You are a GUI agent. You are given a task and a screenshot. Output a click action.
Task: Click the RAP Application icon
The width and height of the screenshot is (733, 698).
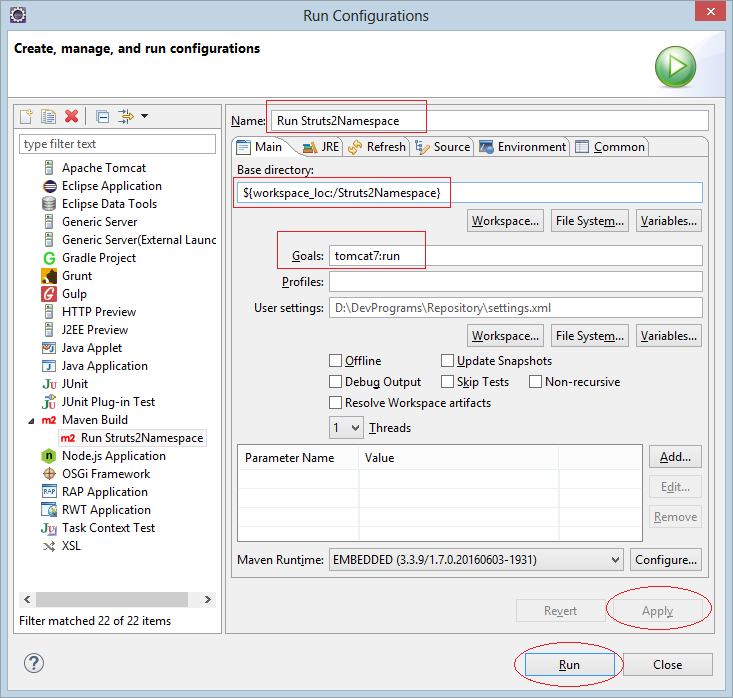pyautogui.click(x=49, y=492)
